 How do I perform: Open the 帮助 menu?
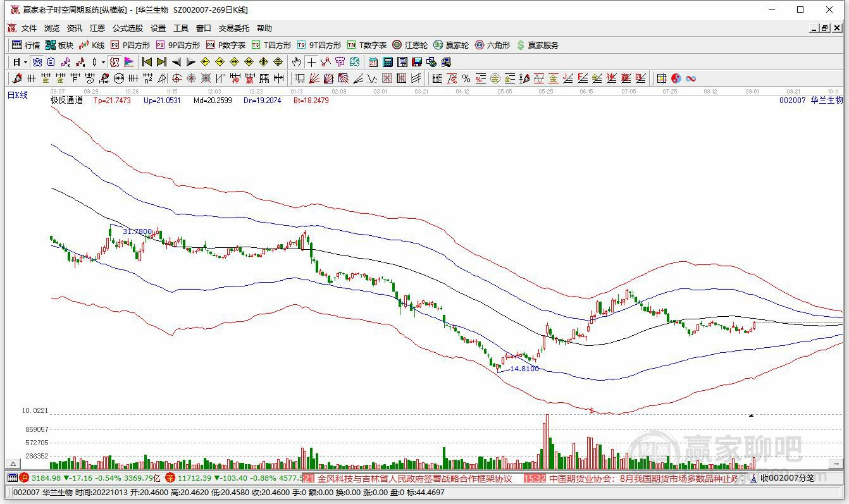click(x=264, y=28)
